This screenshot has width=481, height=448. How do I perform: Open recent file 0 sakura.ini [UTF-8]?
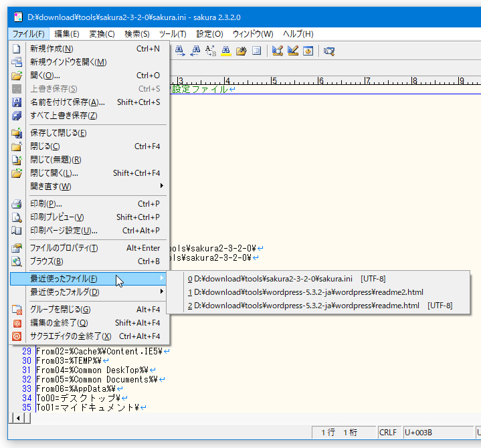pos(318,279)
